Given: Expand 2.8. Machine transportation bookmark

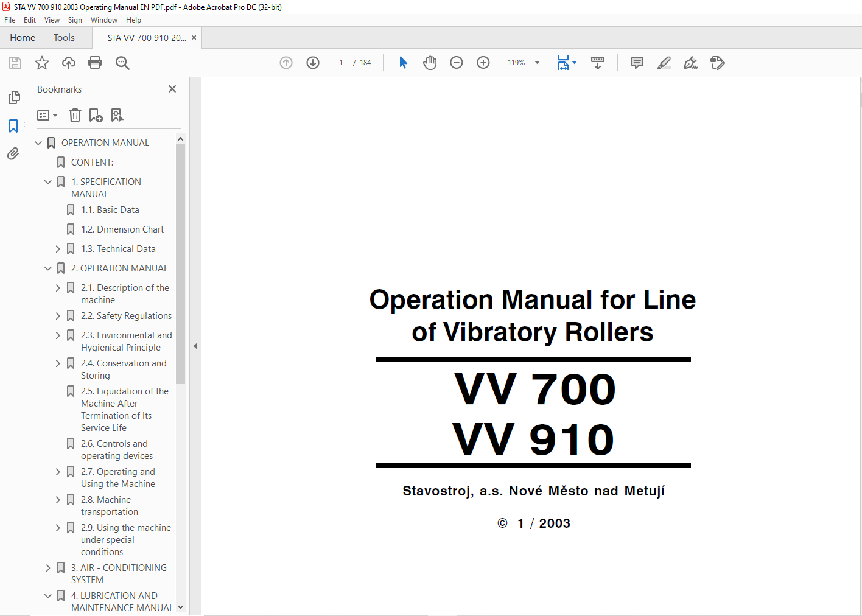Looking at the screenshot, I should tap(58, 500).
